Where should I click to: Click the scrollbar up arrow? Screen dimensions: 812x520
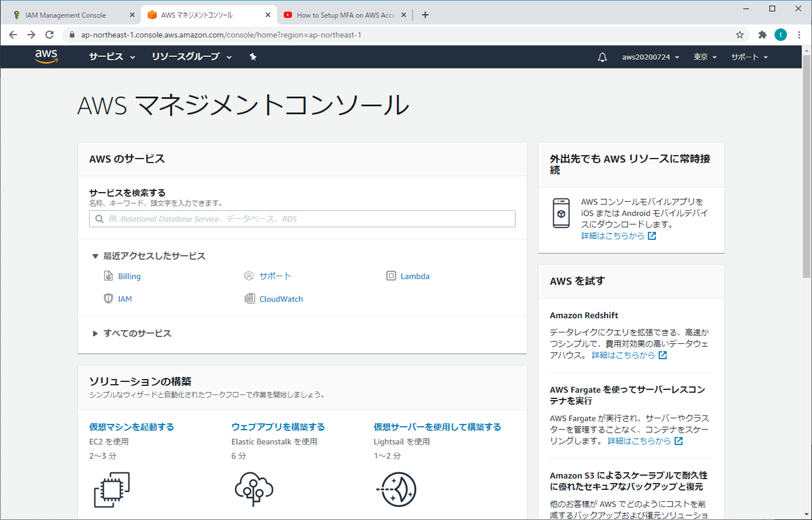coord(806,51)
